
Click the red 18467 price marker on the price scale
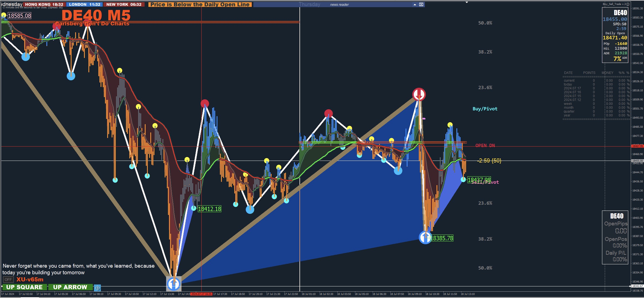coord(637,146)
